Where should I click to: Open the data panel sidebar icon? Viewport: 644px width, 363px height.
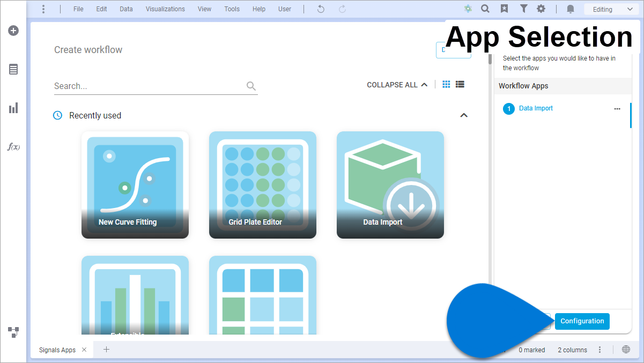pos(13,69)
